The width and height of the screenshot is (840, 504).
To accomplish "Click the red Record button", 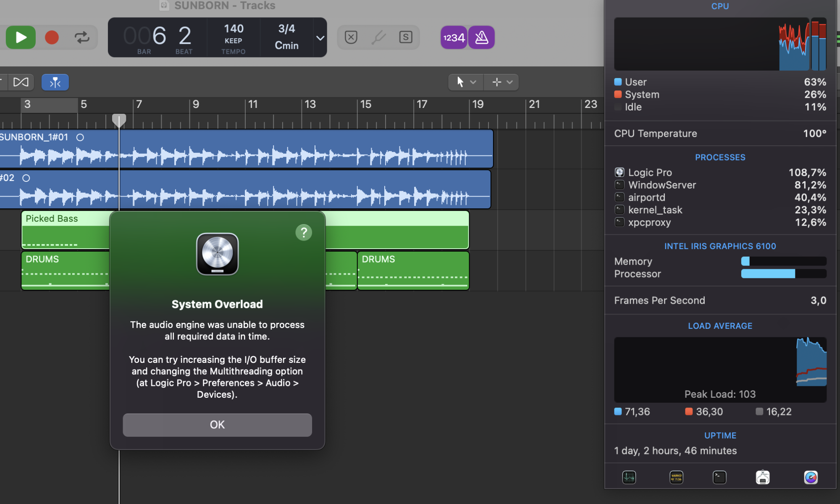I will click(52, 37).
